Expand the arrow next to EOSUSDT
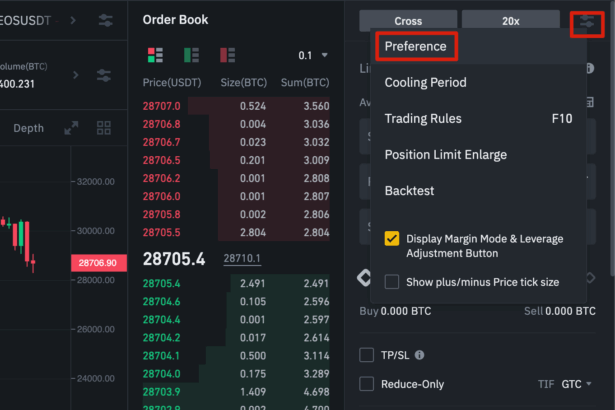 click(x=74, y=20)
